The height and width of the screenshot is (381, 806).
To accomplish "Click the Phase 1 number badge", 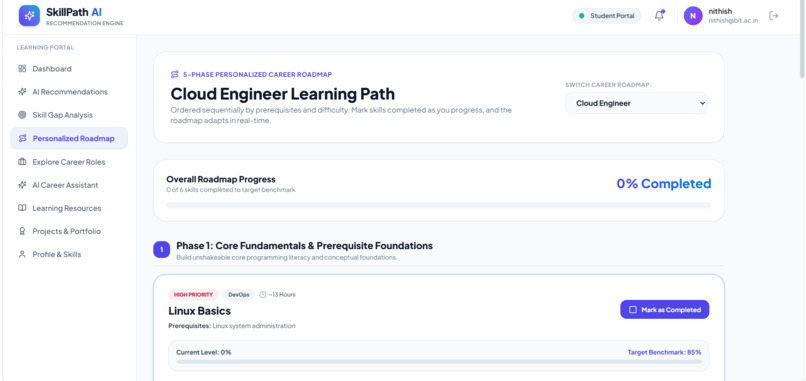I will pyautogui.click(x=161, y=249).
